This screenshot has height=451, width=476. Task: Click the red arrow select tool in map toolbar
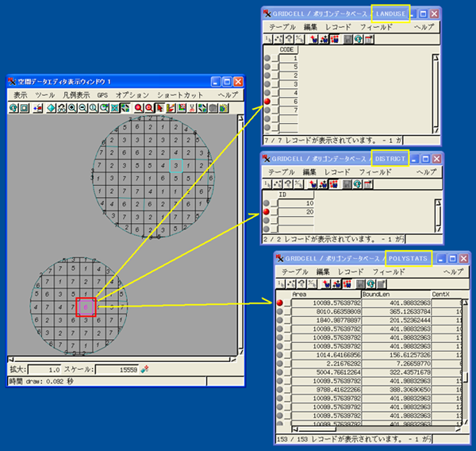click(x=160, y=108)
